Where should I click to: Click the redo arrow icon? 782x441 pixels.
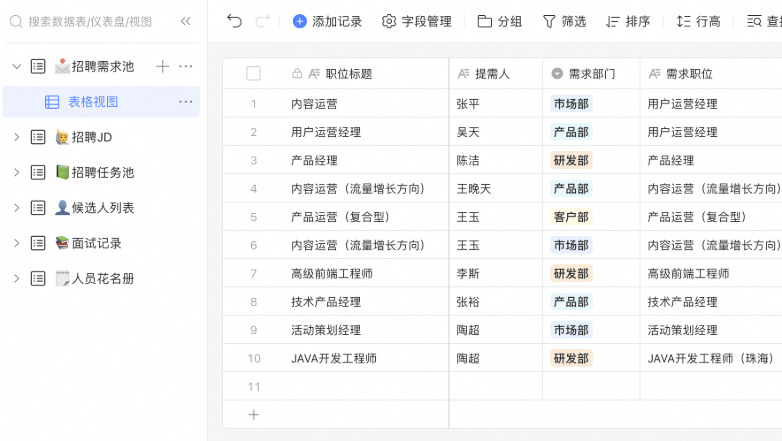(263, 21)
